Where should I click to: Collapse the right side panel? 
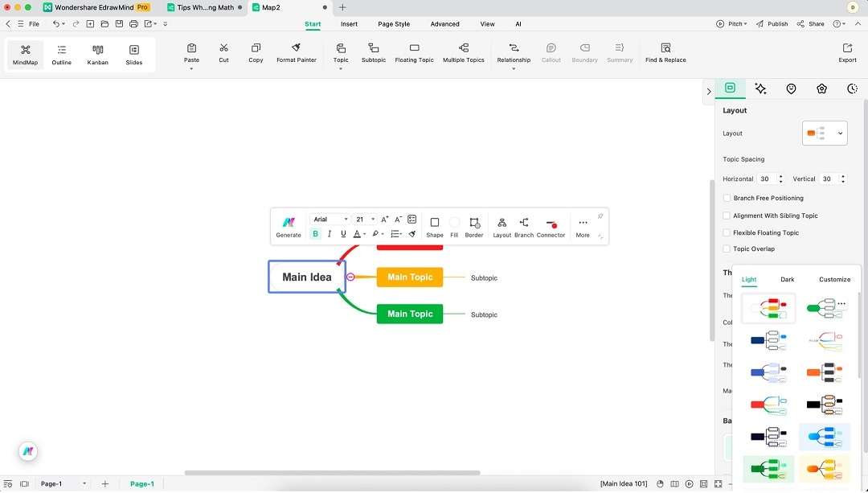pyautogui.click(x=709, y=92)
